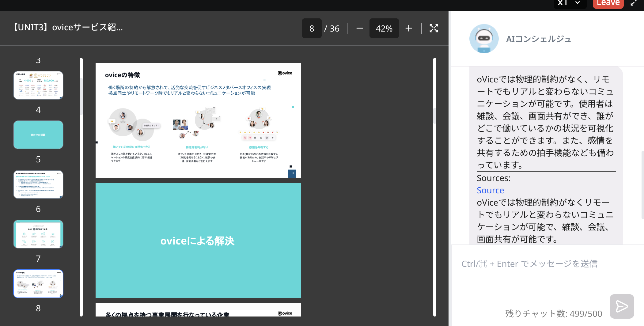Click the diagonal collapse arrows near Leave
644x326 pixels.
click(634, 3)
